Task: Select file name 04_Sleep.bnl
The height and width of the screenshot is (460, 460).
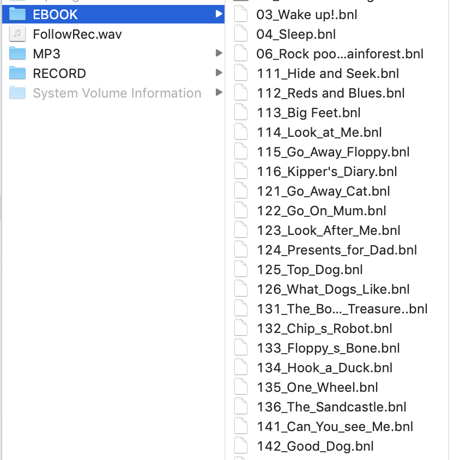Action: tap(296, 34)
